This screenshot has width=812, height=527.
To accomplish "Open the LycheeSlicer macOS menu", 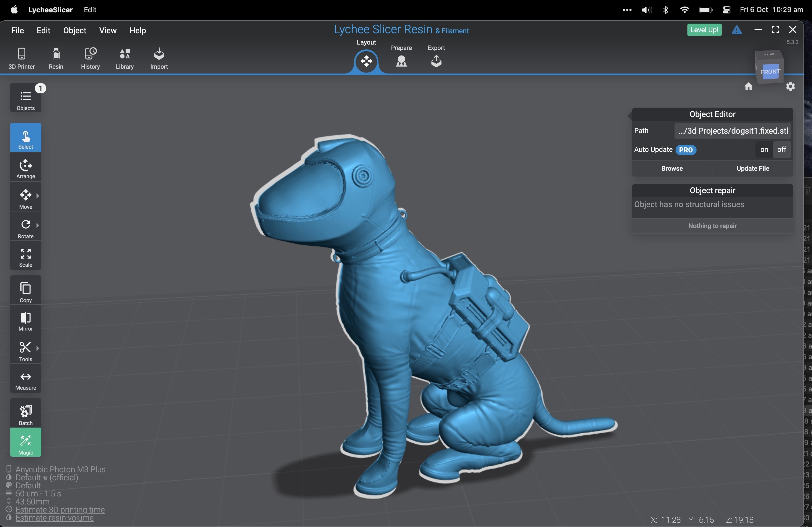I will pyautogui.click(x=50, y=10).
